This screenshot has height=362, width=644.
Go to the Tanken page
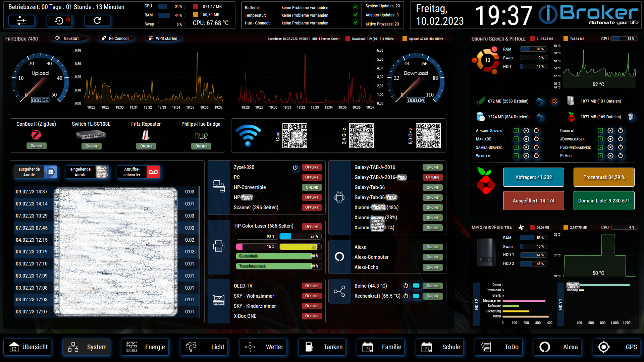coord(322,347)
